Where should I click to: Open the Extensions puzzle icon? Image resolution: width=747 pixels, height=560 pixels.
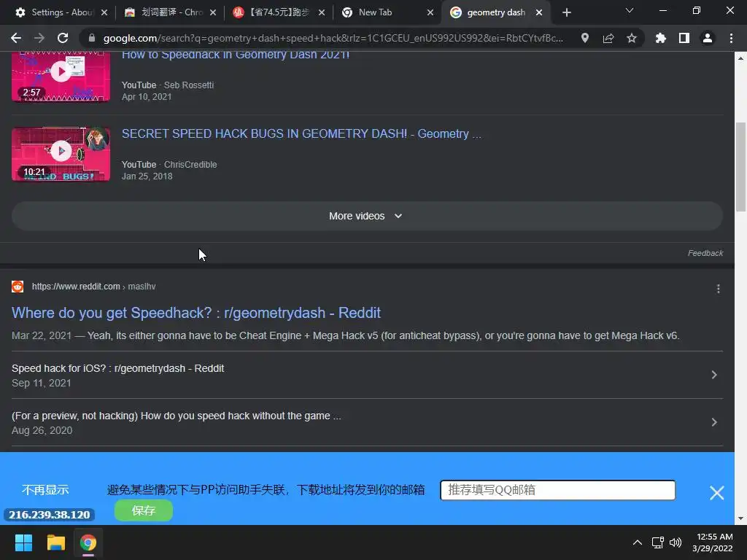(660, 38)
